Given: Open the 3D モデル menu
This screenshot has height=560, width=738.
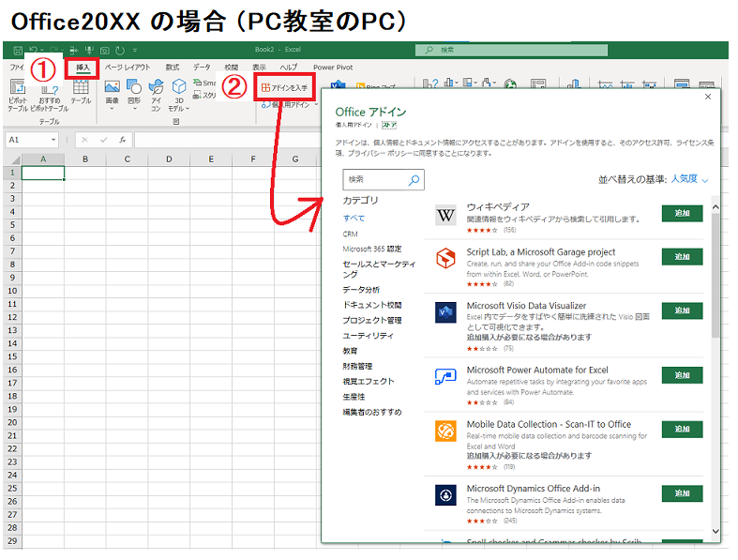Looking at the screenshot, I should pyautogui.click(x=179, y=95).
